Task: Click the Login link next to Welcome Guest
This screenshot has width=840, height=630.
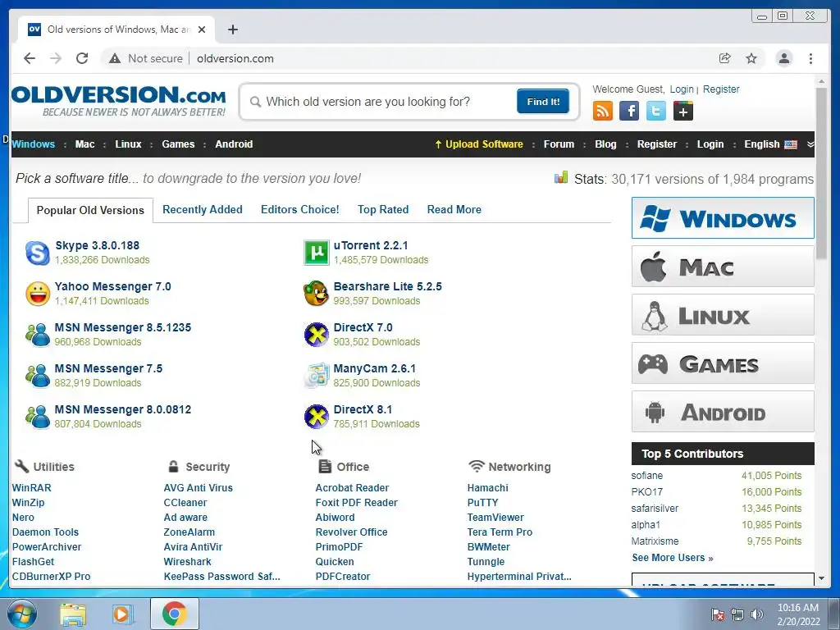Action: coord(682,89)
